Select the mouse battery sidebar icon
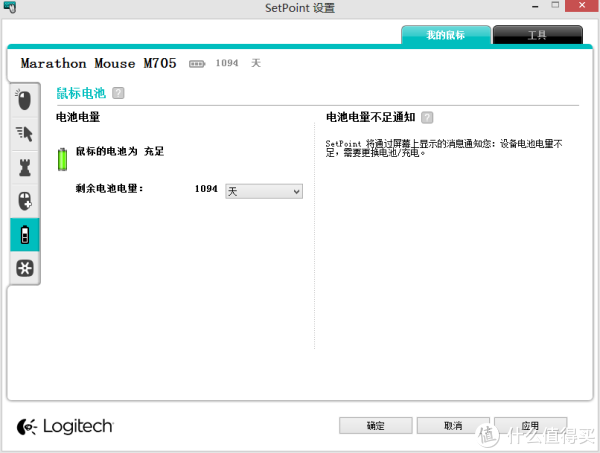The height and width of the screenshot is (453, 600). pyautogui.click(x=24, y=235)
